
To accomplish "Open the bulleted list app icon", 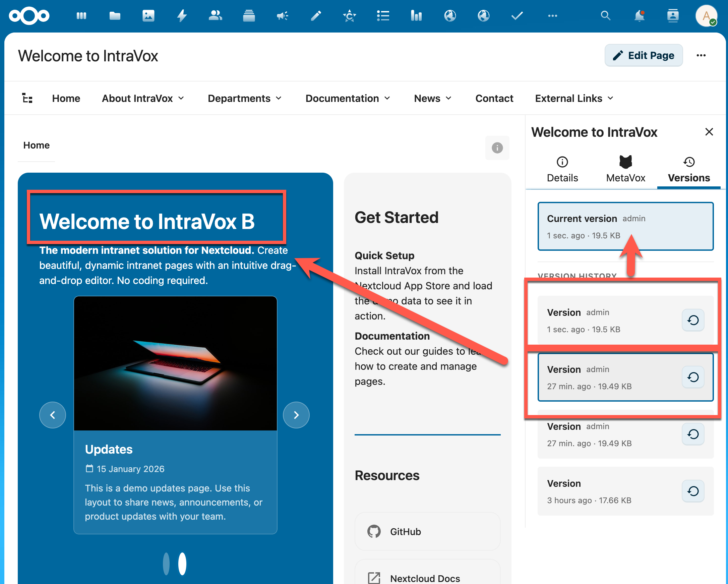I will 383,15.
